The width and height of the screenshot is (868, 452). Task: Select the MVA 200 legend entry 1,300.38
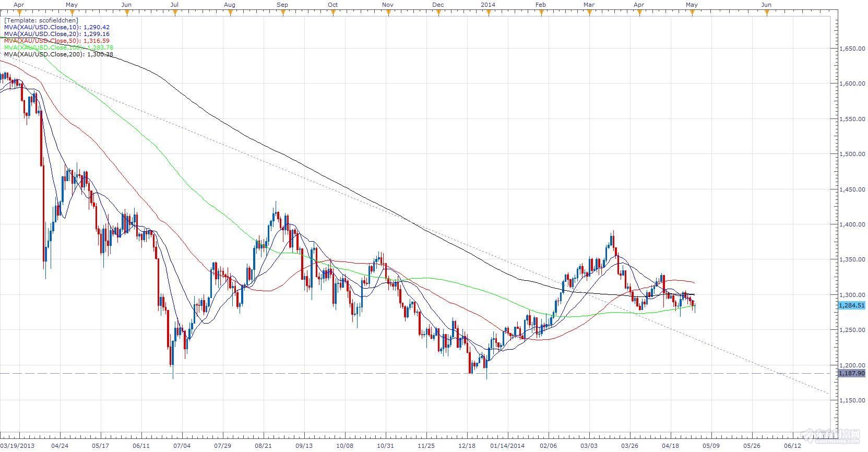58,54
